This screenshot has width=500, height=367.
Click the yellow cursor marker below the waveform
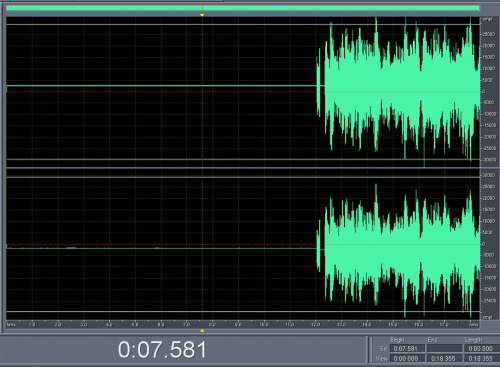tap(202, 331)
